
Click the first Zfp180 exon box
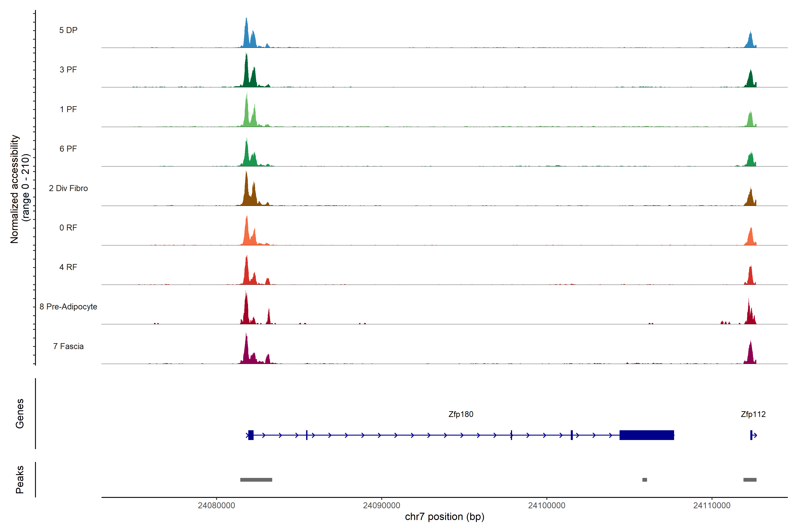pyautogui.click(x=251, y=435)
